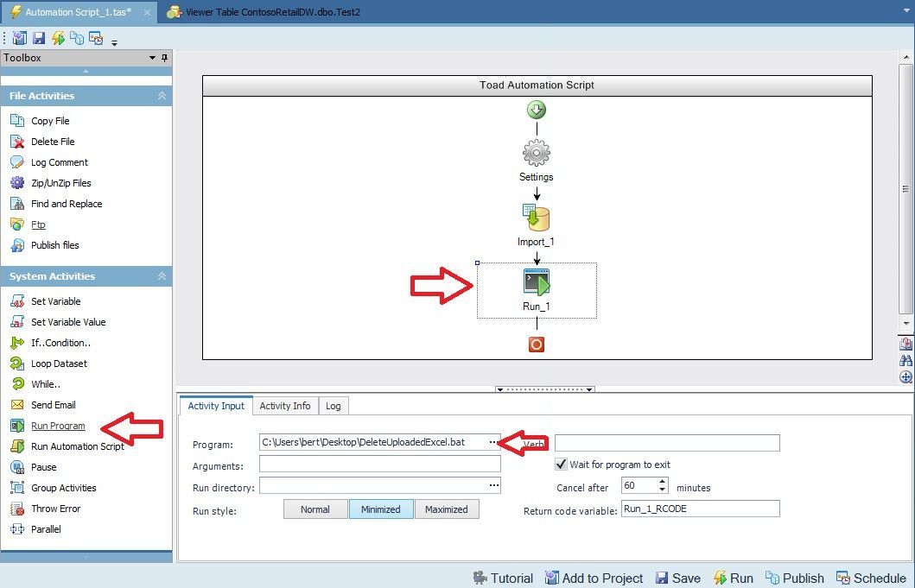The image size is (915, 588).
Task: Click the Tutorial button
Action: pos(503,579)
